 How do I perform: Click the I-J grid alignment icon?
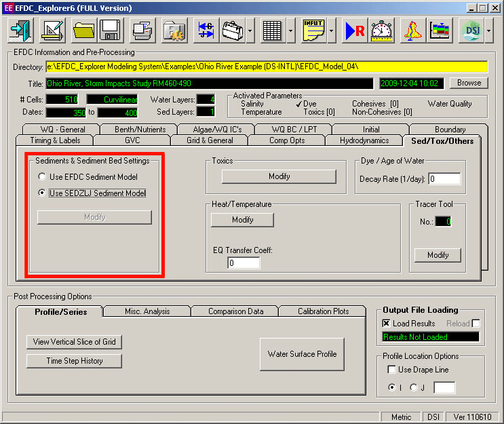(206, 31)
